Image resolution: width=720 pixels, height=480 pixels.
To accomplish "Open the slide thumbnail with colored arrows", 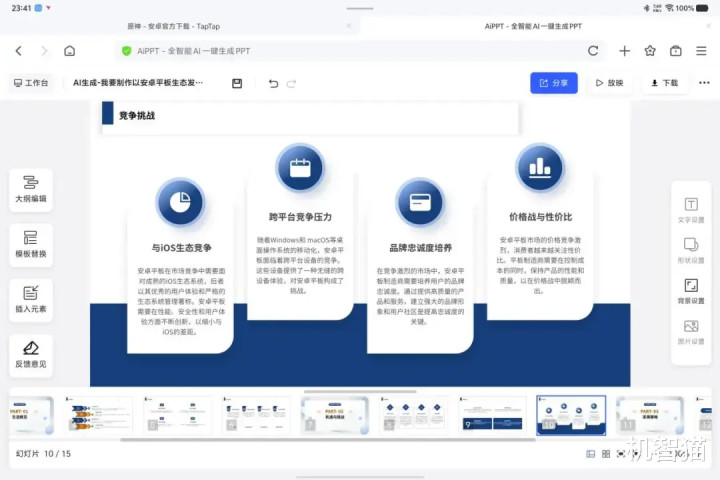I will pos(99,415).
